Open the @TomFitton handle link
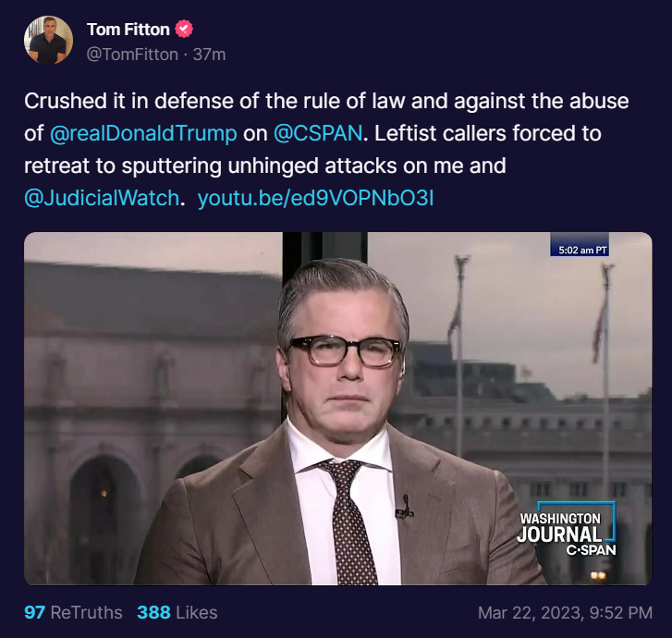The height and width of the screenshot is (638, 672). (x=132, y=55)
